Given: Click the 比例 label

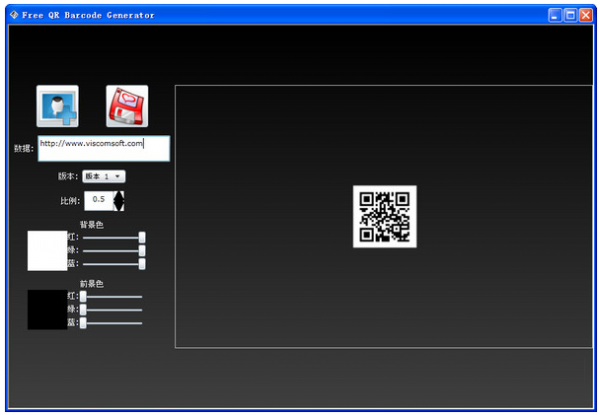Looking at the screenshot, I should tap(70, 201).
